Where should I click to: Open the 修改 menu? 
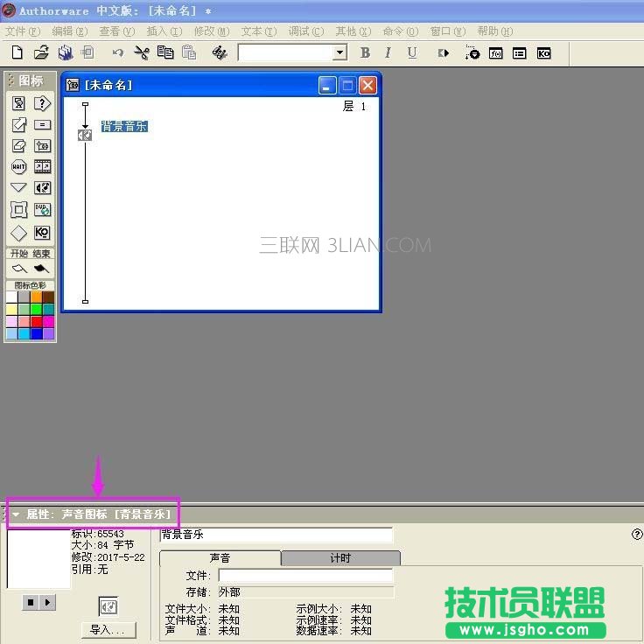click(x=212, y=31)
